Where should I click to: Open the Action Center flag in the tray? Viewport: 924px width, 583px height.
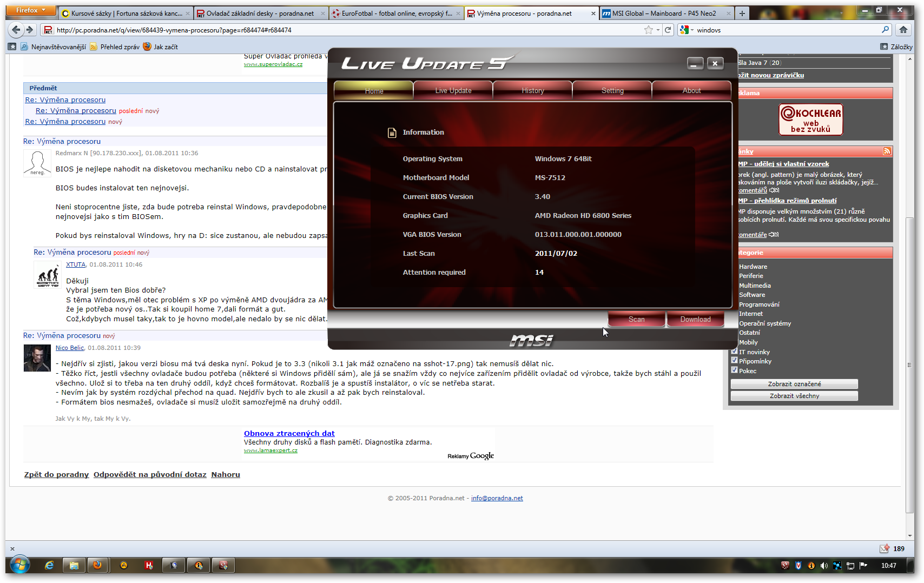point(863,566)
